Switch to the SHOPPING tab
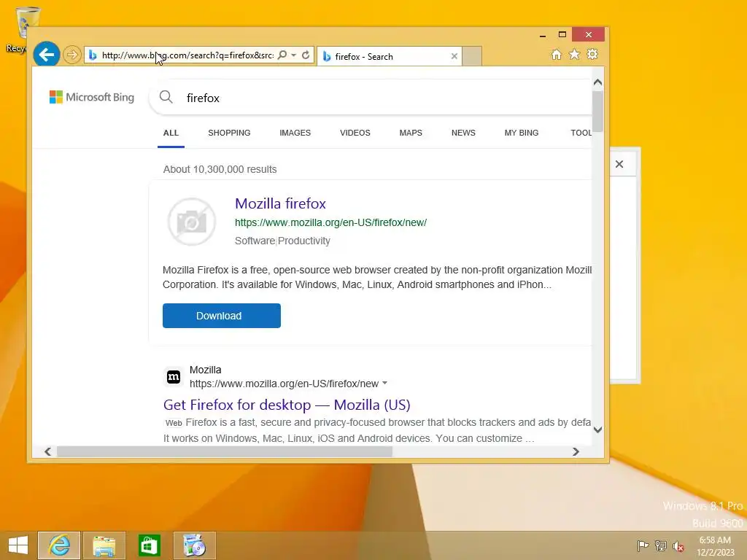The height and width of the screenshot is (560, 747). tap(229, 133)
